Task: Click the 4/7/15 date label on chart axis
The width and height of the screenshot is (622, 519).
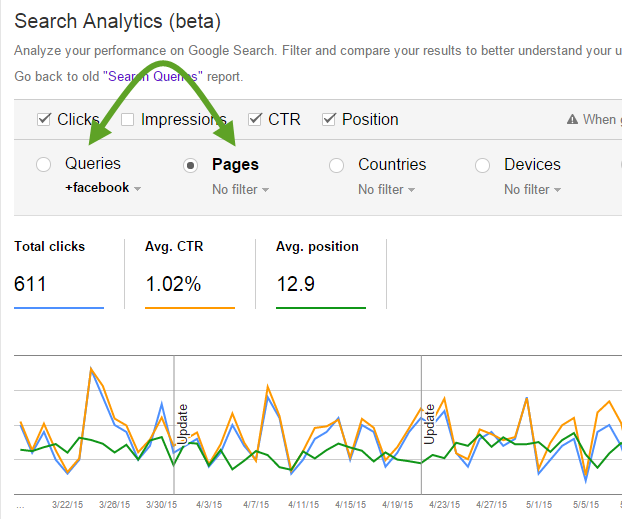Action: click(x=257, y=505)
